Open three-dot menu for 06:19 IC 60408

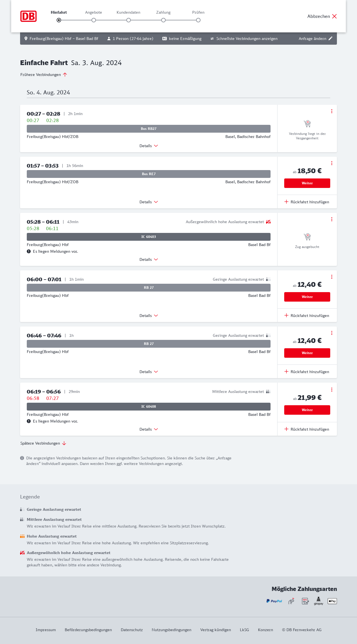332,390
